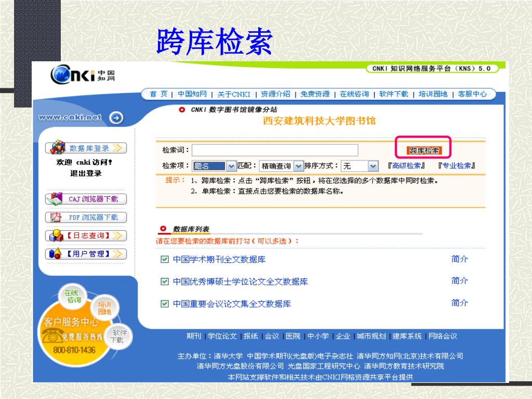Click 期刊 footer link

tap(194, 336)
